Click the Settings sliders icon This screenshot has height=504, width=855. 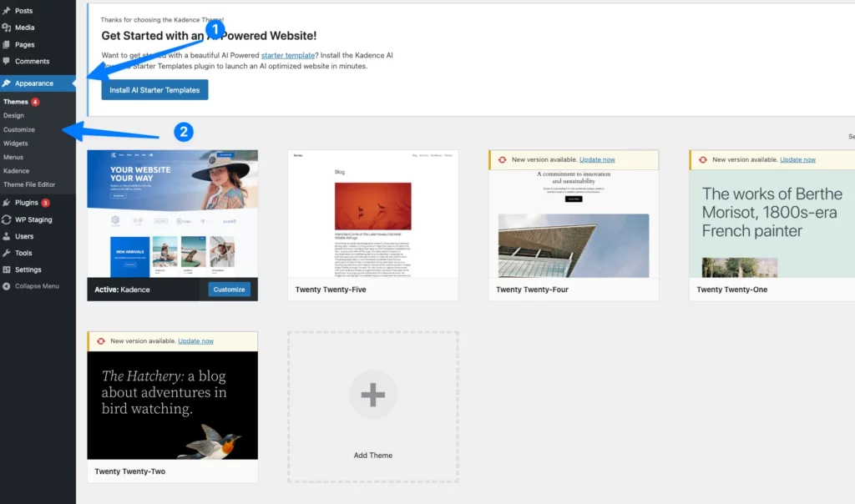[x=7, y=270]
